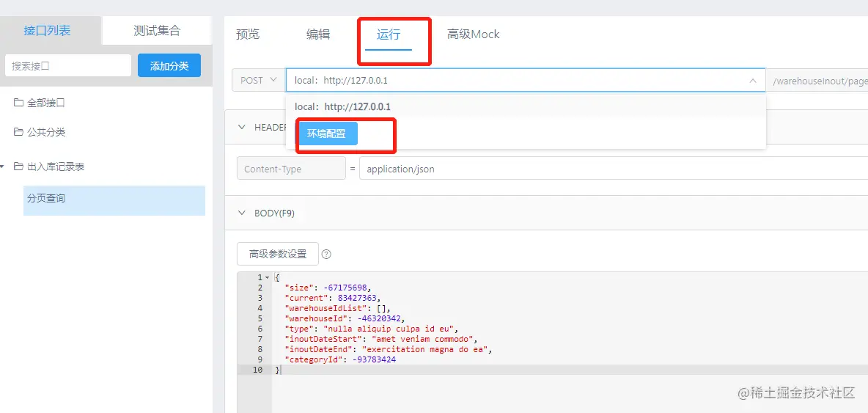This screenshot has width=868, height=413.
Task: Open the 预览 tab
Action: 248,34
